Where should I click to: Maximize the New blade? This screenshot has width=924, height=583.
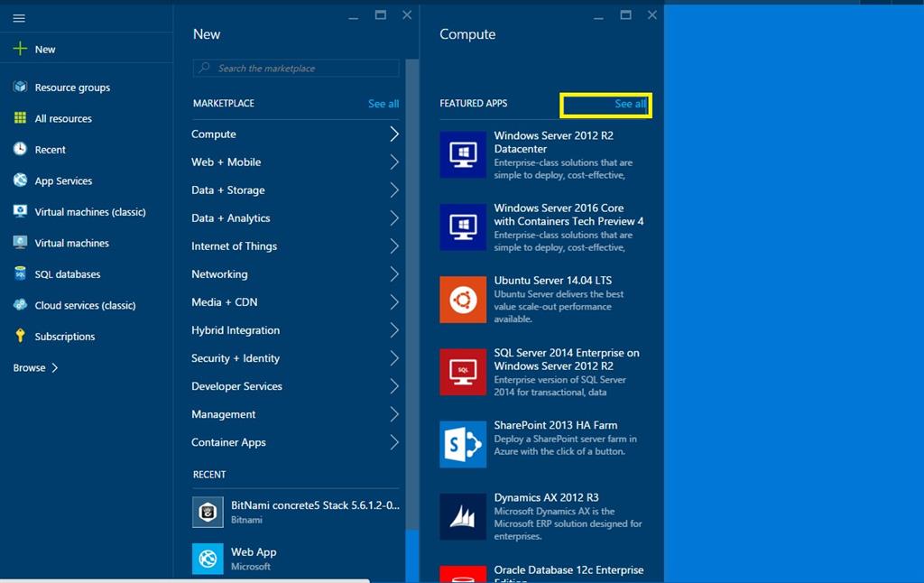(381, 14)
